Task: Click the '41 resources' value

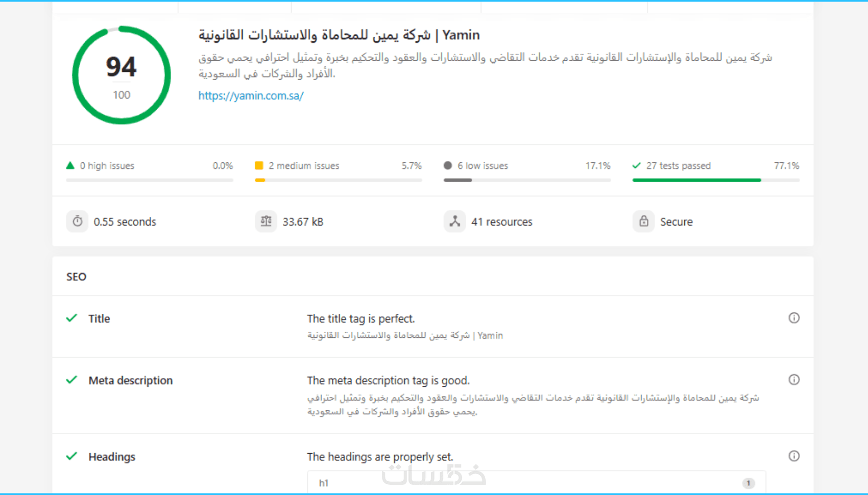Action: (x=502, y=222)
